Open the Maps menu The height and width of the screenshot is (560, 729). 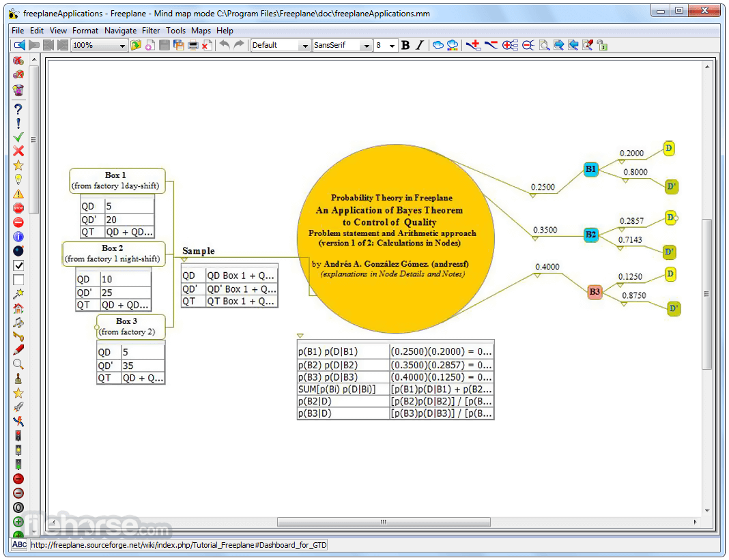(x=201, y=31)
